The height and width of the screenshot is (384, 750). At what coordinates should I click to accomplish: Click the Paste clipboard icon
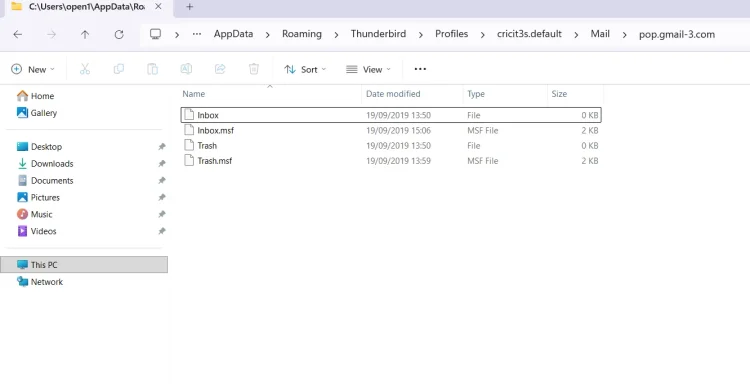(152, 69)
